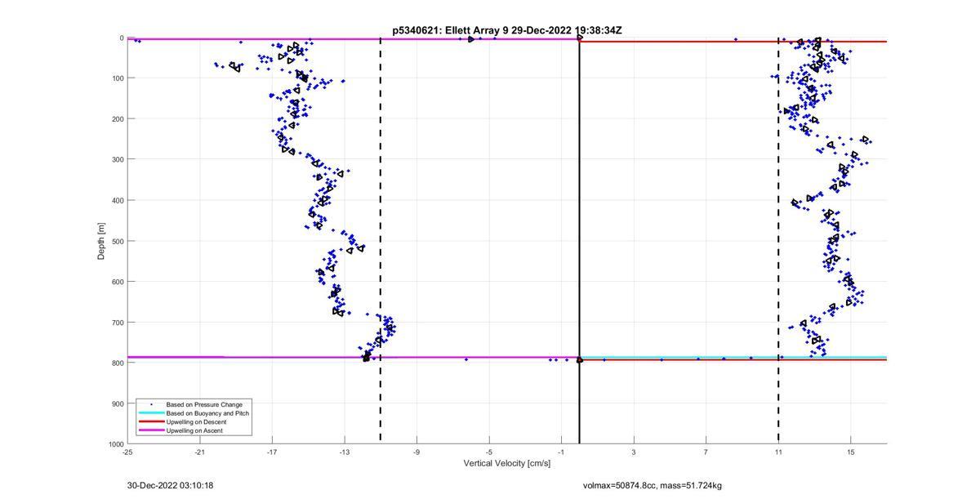Screen dimensions: 980x499
Task: Click y-axis tick label '100'
Action: click(118, 78)
